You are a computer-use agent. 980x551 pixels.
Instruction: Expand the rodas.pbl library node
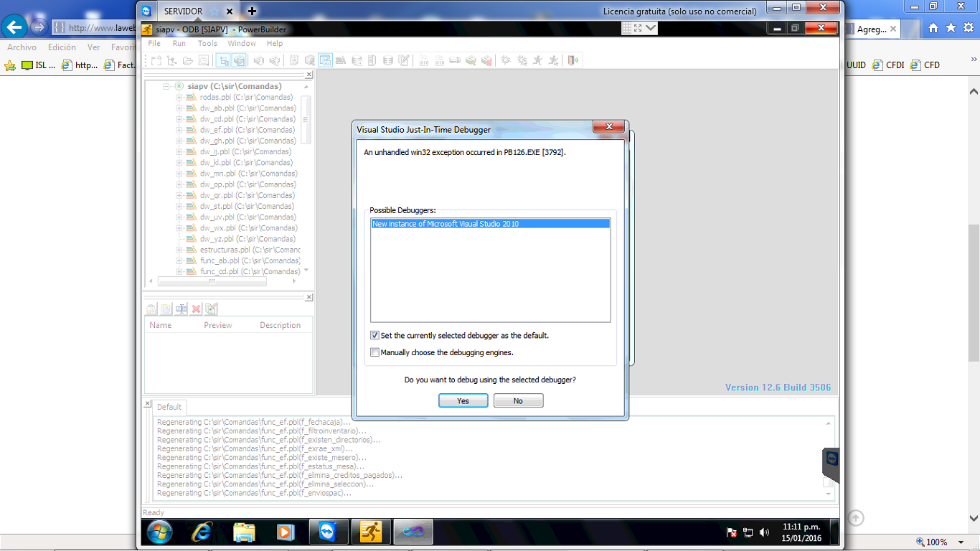pos(179,97)
